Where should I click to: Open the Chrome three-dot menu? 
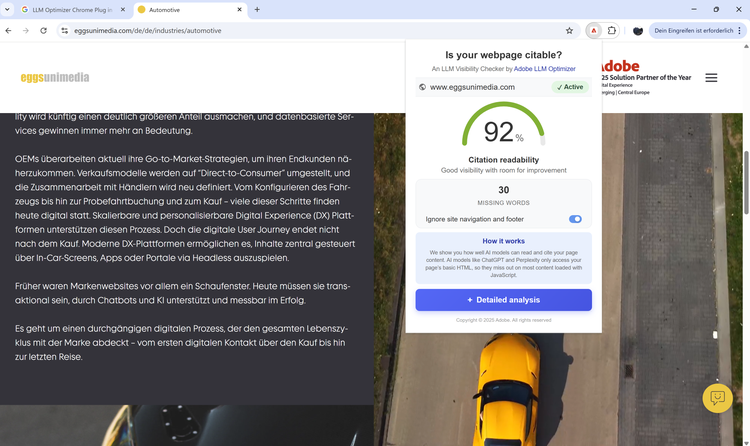click(x=739, y=31)
